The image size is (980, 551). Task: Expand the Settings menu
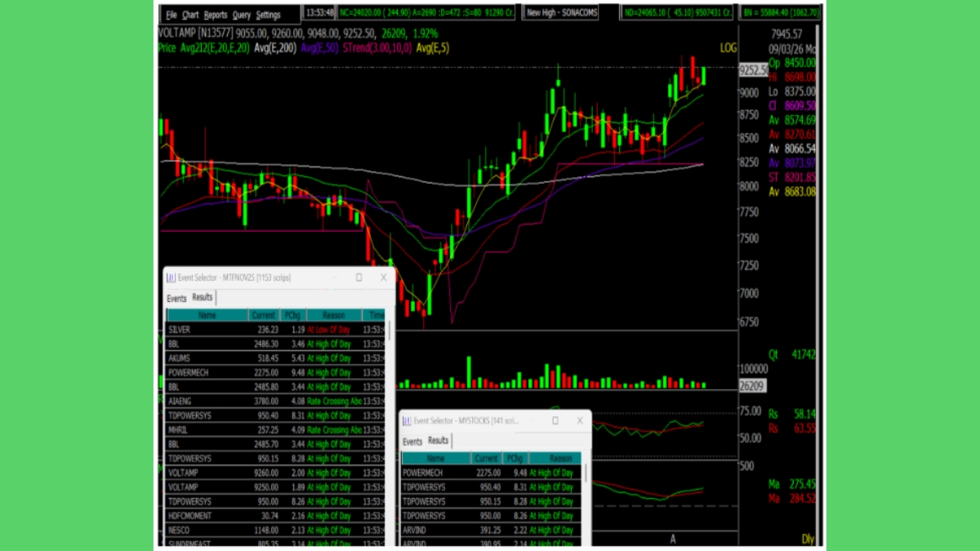click(x=268, y=15)
